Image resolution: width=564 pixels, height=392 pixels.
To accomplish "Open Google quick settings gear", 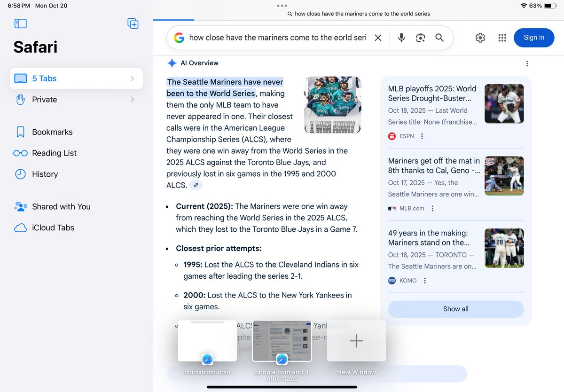I will point(480,38).
